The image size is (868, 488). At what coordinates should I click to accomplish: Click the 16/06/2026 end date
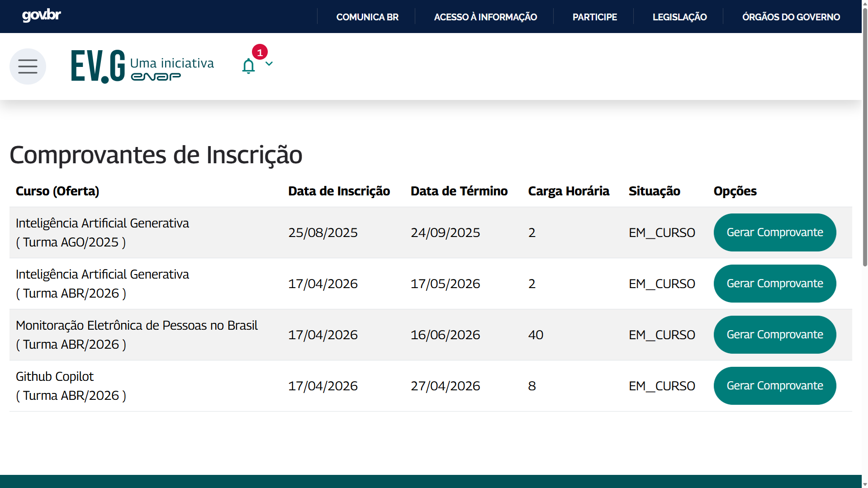pos(445,335)
